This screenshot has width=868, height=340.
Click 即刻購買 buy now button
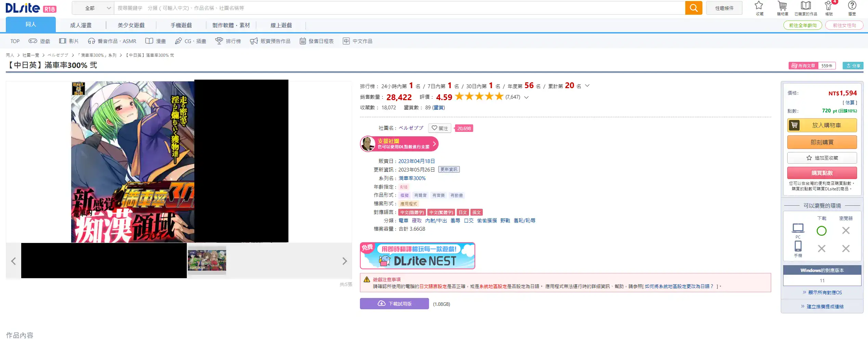pos(822,142)
